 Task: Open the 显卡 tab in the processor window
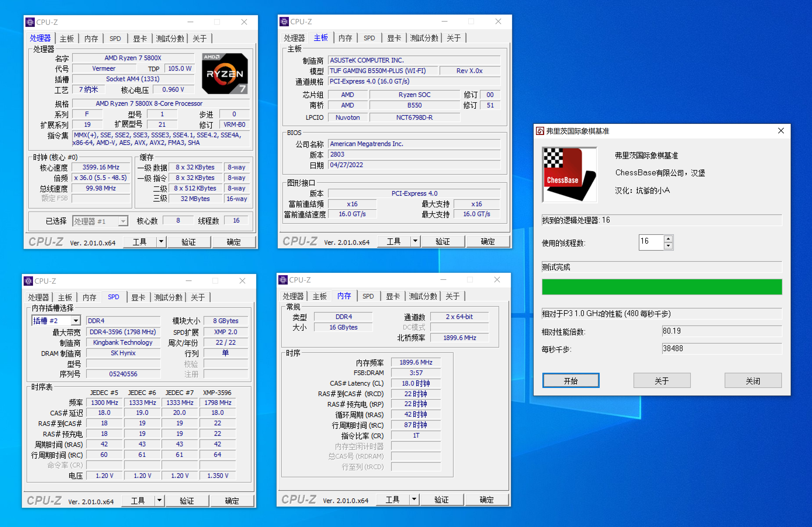click(140, 39)
